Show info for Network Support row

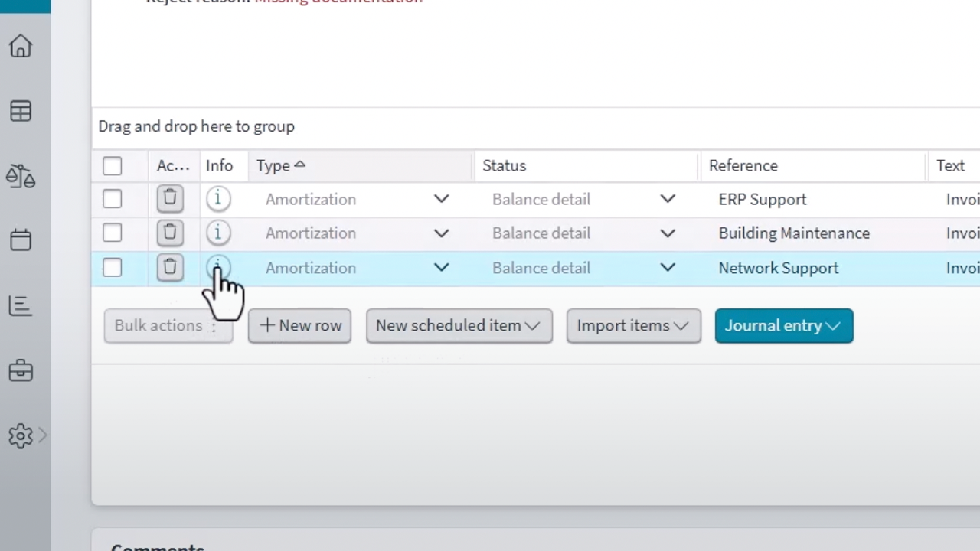[218, 267]
